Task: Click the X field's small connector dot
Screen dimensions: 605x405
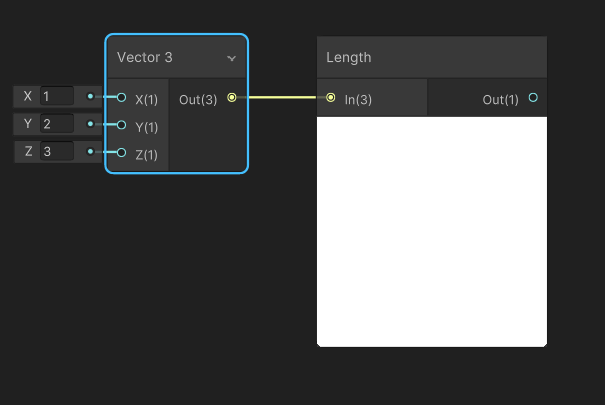Action: [x=90, y=96]
